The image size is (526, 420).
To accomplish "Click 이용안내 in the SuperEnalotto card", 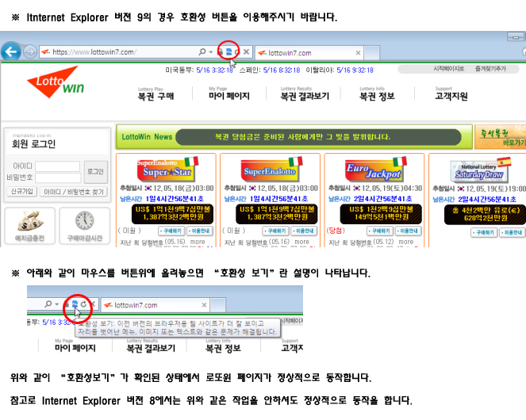I will tap(304, 231).
